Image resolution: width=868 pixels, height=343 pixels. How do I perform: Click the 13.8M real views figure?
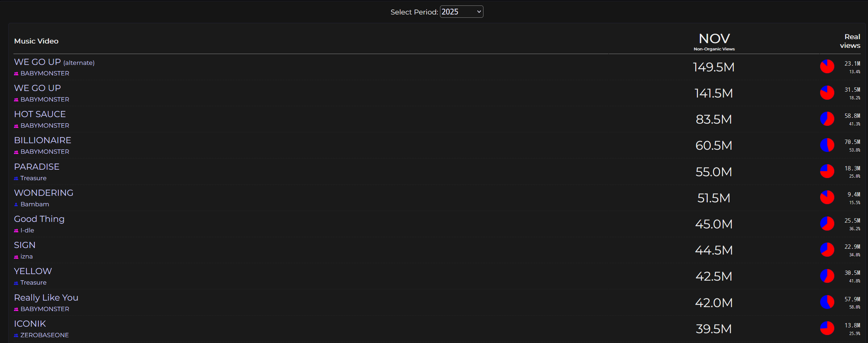852,325
